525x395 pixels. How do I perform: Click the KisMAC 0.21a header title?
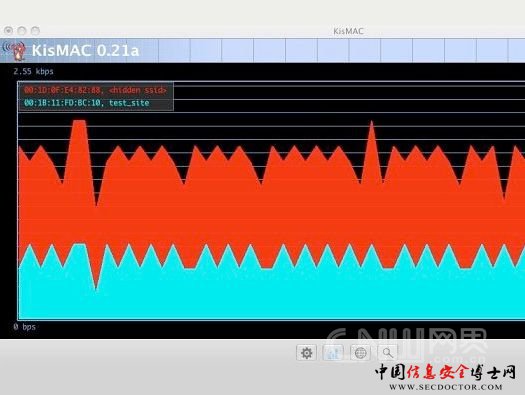85,51
